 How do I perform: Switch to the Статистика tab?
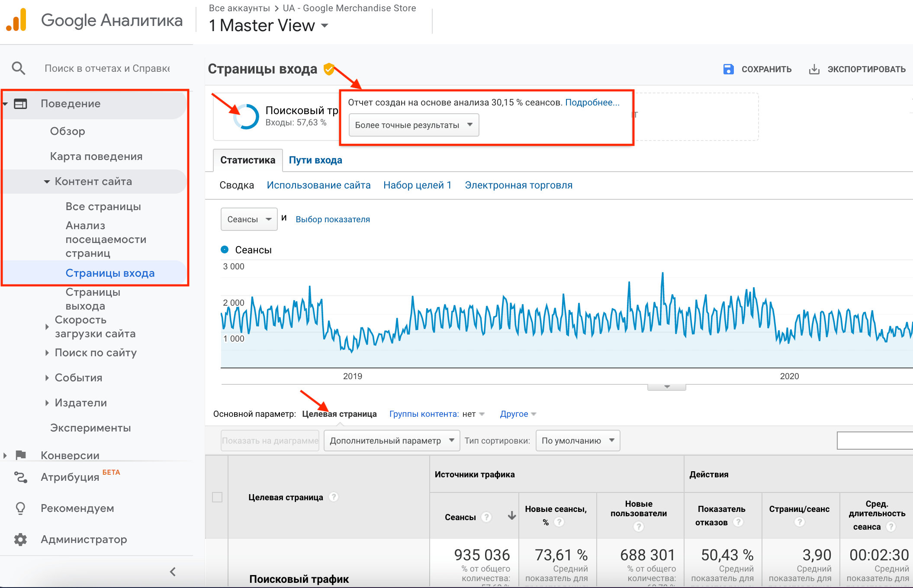(x=248, y=160)
